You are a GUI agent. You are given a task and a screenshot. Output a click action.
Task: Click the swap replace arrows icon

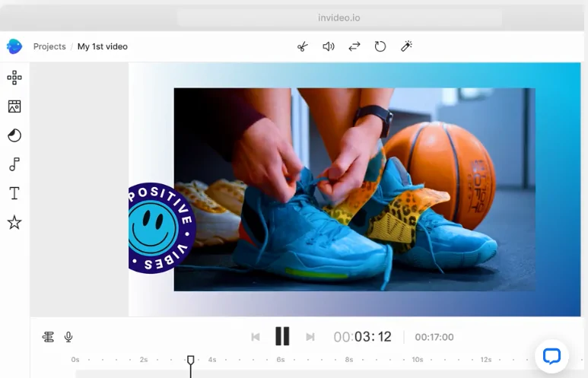[354, 46]
